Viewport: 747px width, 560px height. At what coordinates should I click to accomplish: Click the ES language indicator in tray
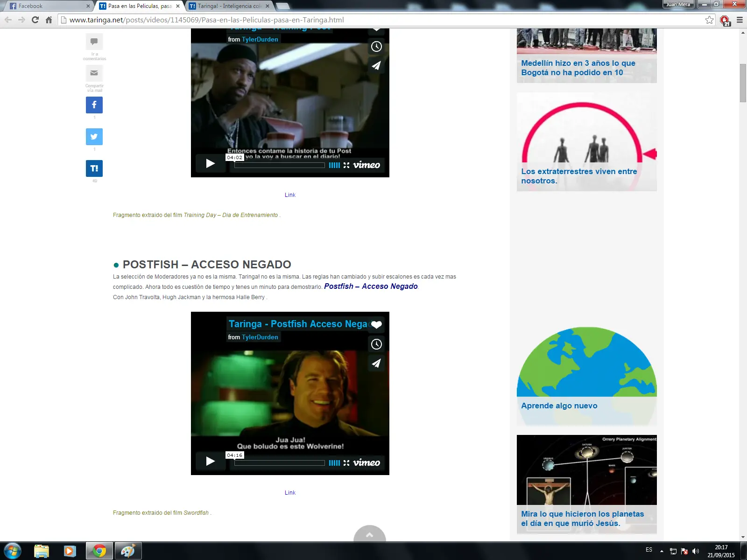(x=649, y=550)
